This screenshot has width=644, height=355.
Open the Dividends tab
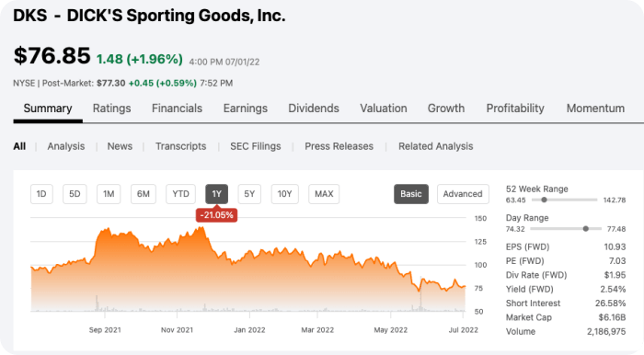point(314,109)
